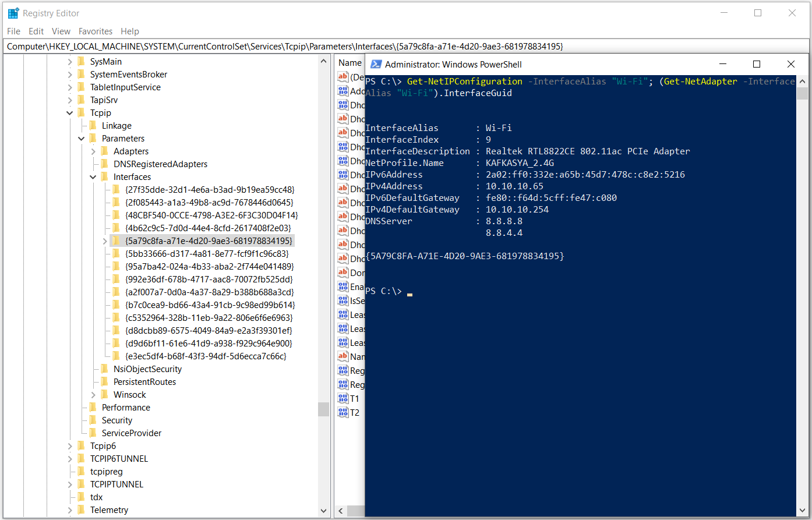The width and height of the screenshot is (812, 520).
Task: Click the PersistentRoutes folder icon
Action: (104, 382)
